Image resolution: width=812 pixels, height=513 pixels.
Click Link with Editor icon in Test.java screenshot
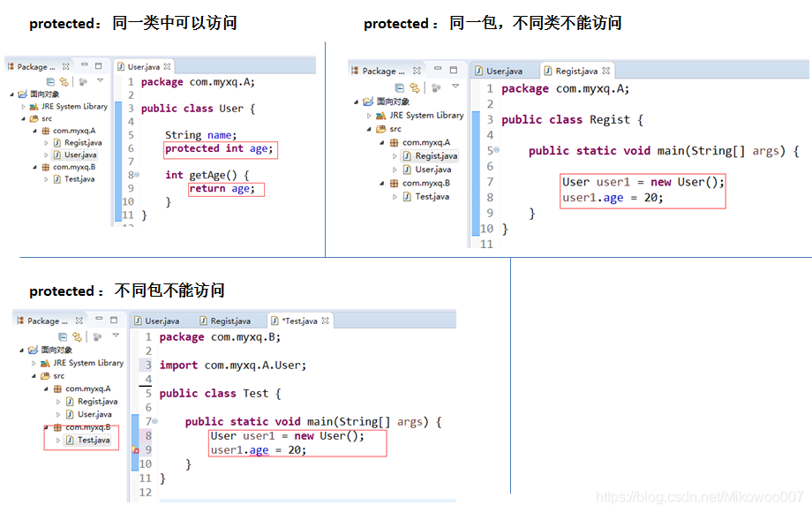[77, 336]
